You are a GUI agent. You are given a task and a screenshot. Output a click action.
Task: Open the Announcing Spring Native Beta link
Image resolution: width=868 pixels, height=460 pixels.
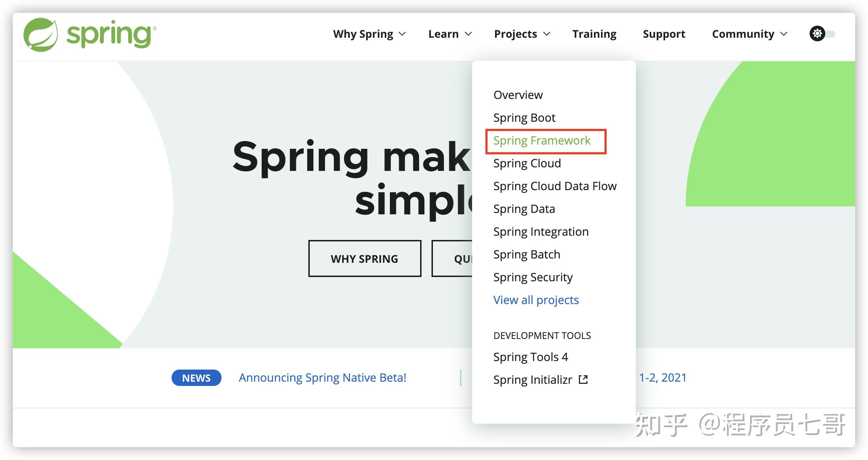[x=323, y=377]
